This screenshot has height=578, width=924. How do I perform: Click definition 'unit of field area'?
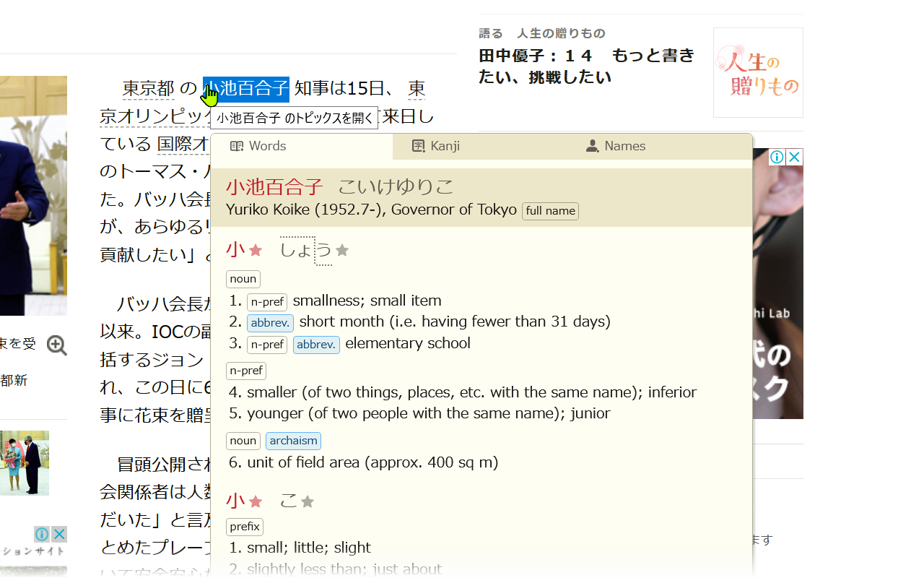coord(372,462)
